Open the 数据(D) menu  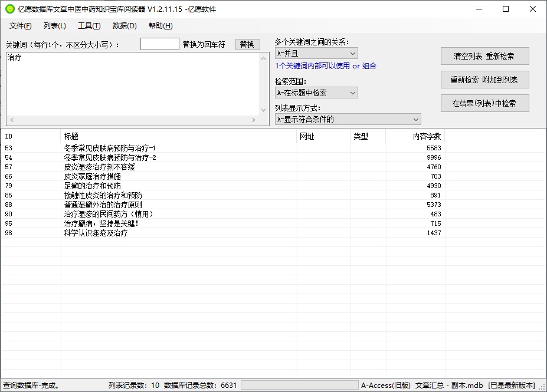tap(125, 26)
